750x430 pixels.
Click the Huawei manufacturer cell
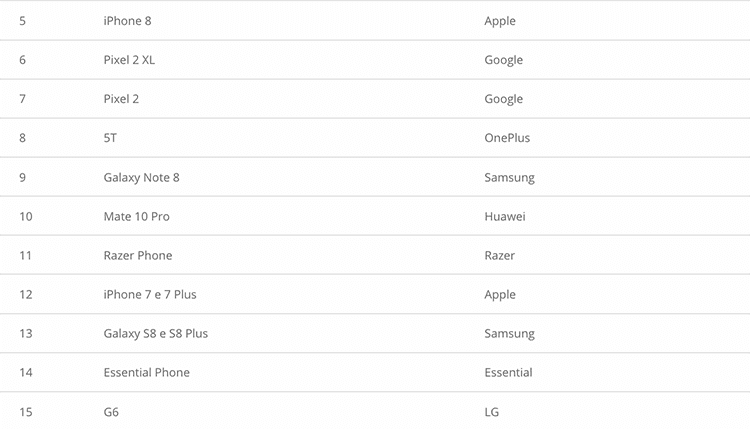pos(505,217)
